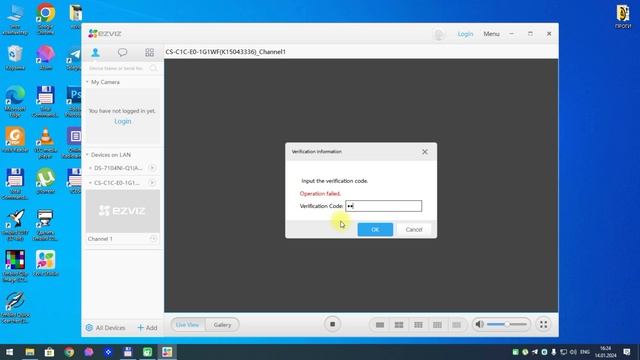The height and width of the screenshot is (360, 640).
Task: Open Microsoft Edge desktop shortcut
Action: pyautogui.click(x=15, y=101)
